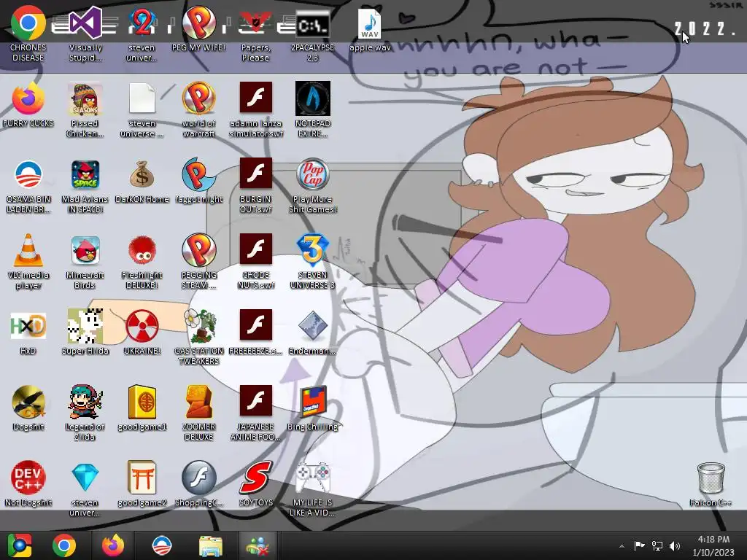The height and width of the screenshot is (560, 747).
Task: Select the Enderman... desktop icon
Action: pyautogui.click(x=312, y=332)
